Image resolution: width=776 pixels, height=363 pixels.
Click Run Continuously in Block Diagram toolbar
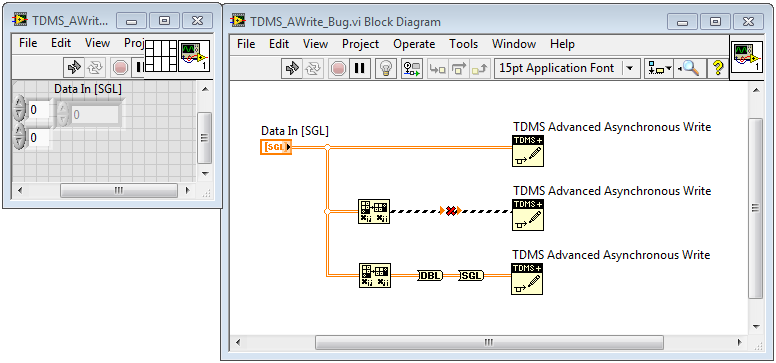[313, 68]
